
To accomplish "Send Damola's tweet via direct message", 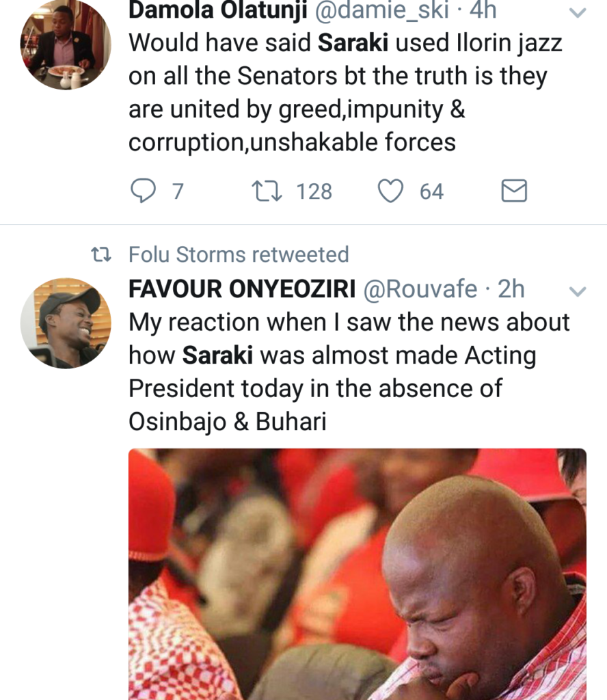I will coord(514,191).
